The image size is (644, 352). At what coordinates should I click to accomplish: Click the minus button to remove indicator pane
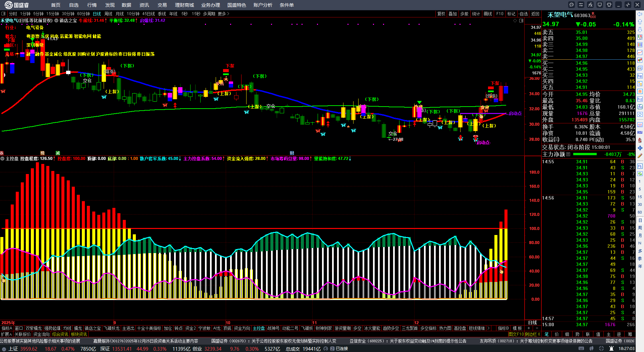[x=537, y=328]
